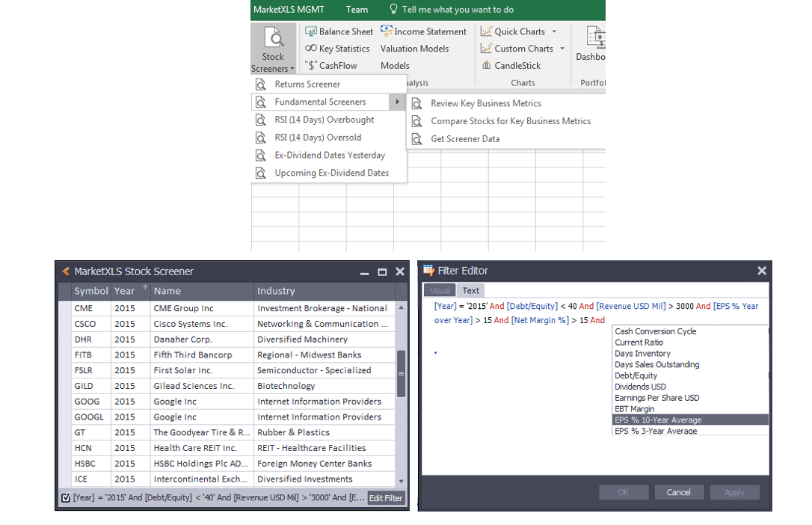Click the Year column filter icon
This screenshot has width=812, height=525.
tap(145, 287)
